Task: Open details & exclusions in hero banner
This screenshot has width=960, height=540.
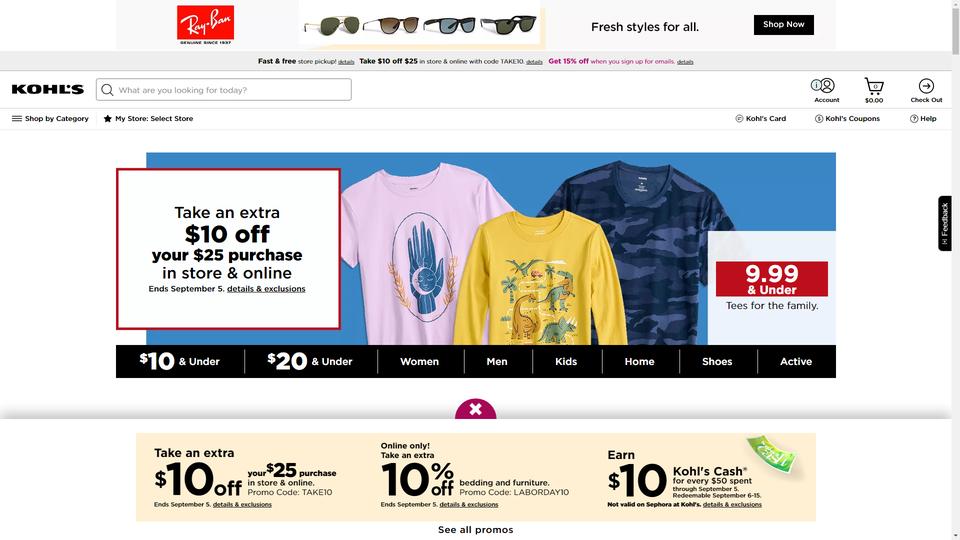Action: [266, 289]
